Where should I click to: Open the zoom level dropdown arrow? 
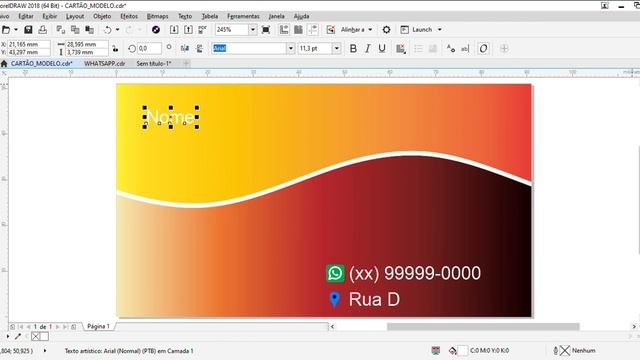point(253,30)
